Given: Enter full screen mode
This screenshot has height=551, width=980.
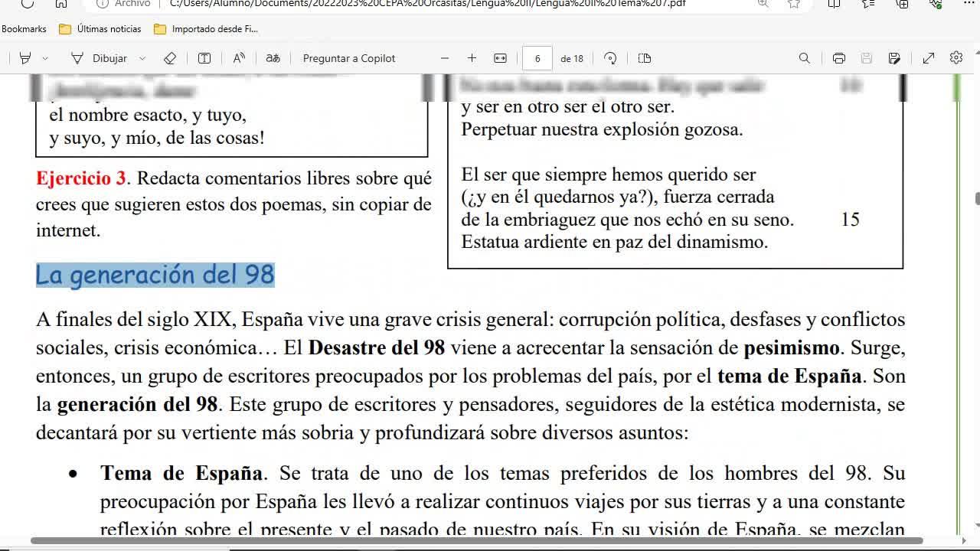Looking at the screenshot, I should [x=929, y=58].
